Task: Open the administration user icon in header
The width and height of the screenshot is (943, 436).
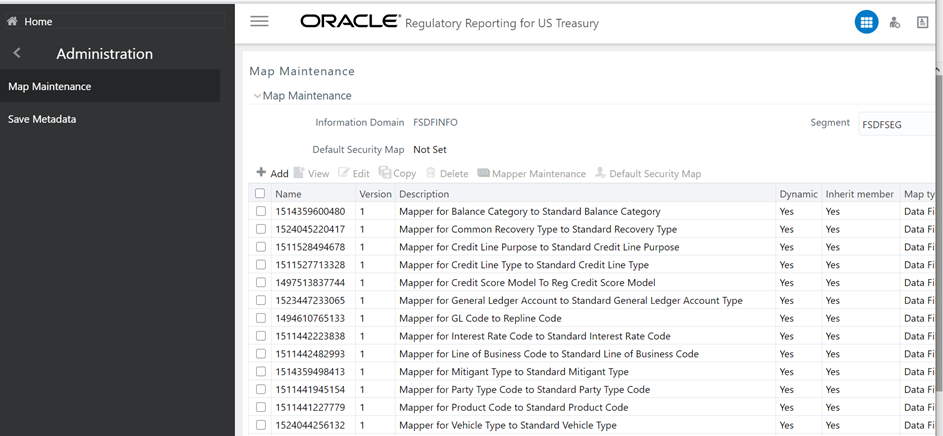Action: click(x=895, y=23)
